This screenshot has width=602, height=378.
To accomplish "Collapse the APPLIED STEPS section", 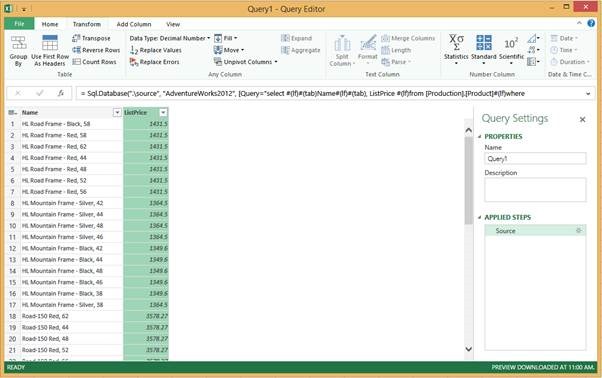I will click(480, 218).
